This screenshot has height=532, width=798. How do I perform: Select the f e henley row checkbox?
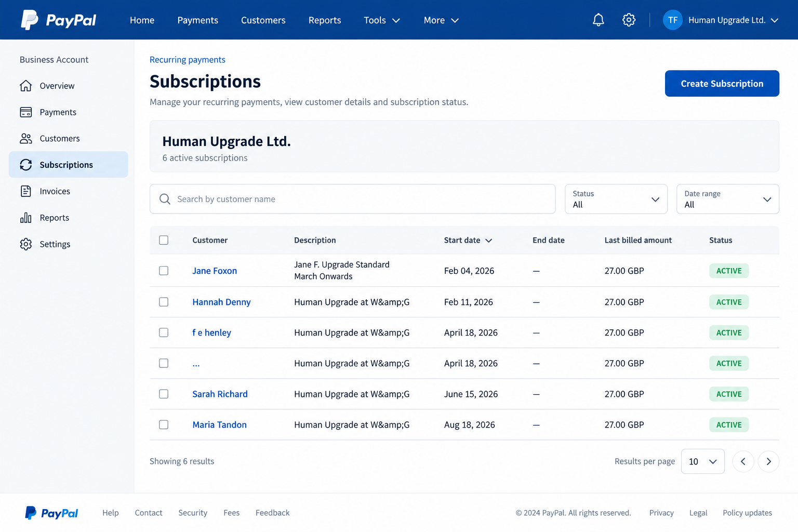[164, 332]
